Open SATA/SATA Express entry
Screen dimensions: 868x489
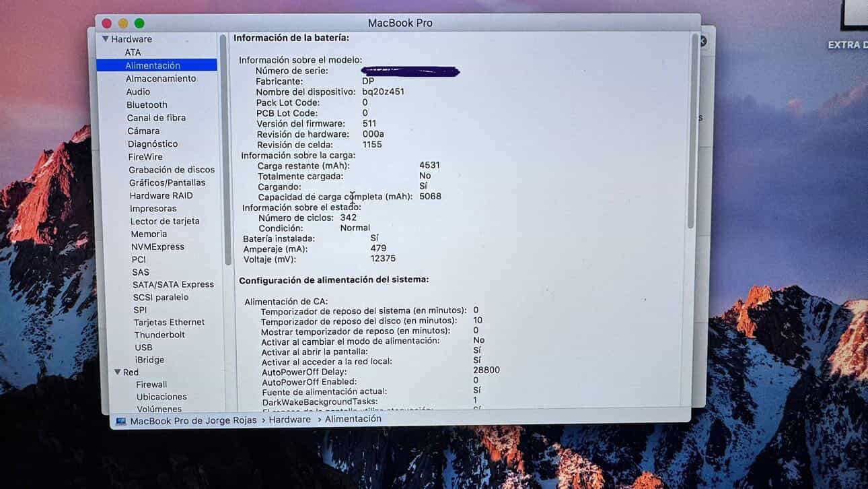[173, 284]
